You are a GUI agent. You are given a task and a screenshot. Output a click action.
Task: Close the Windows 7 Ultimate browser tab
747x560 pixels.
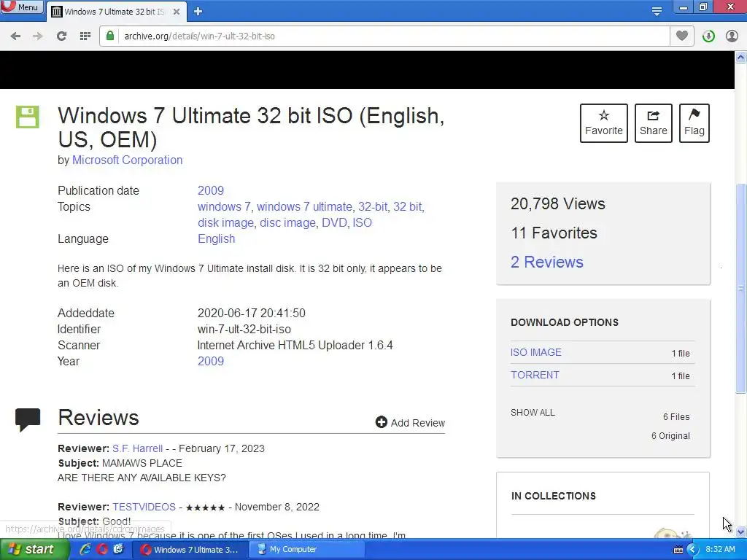pos(177,12)
